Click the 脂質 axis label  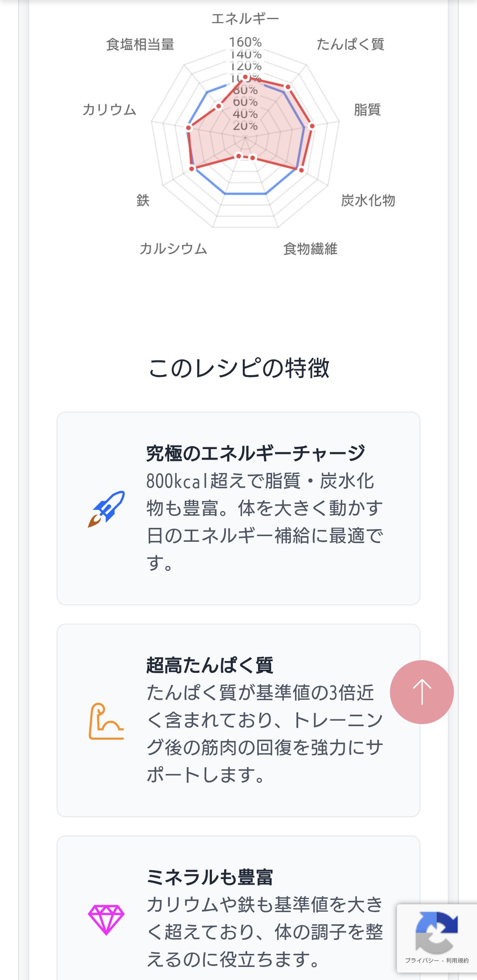pyautogui.click(x=367, y=110)
